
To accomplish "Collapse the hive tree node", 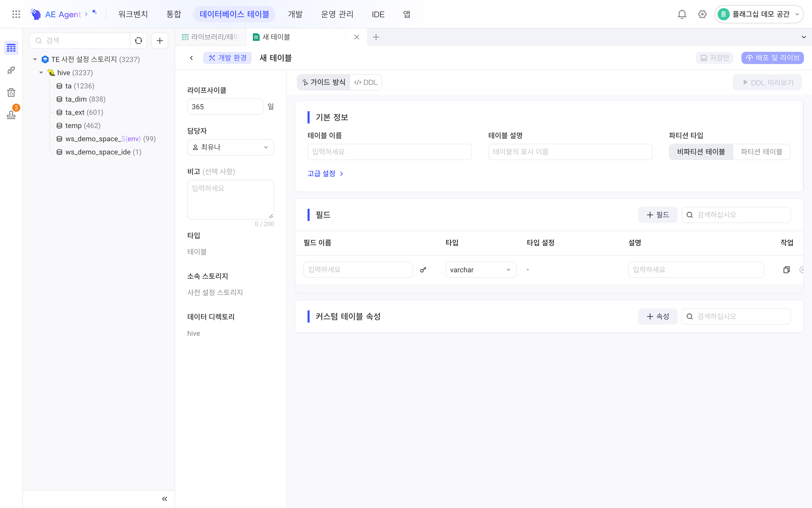I will point(41,73).
